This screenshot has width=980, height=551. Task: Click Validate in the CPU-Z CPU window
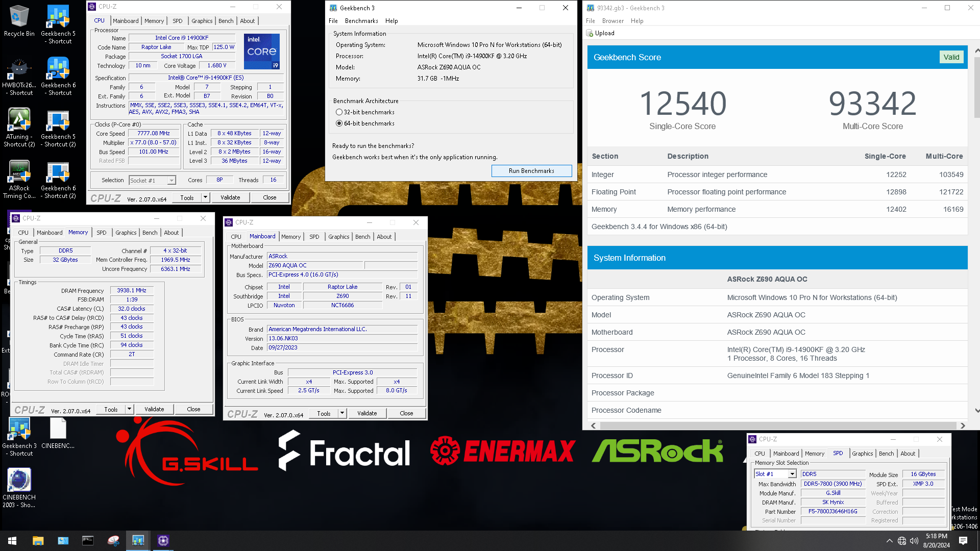point(230,197)
